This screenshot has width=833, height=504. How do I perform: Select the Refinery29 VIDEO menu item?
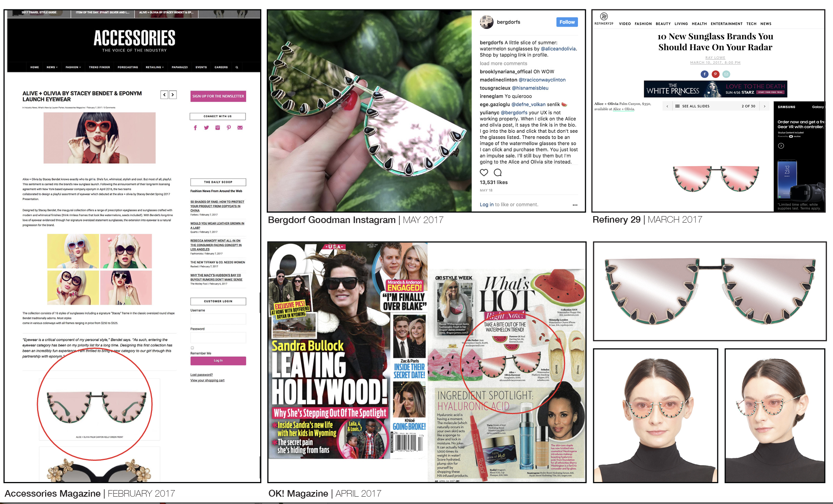625,24
